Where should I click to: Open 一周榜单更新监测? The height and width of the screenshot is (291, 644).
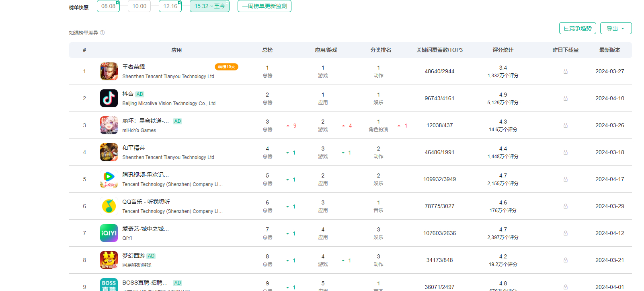click(x=265, y=6)
